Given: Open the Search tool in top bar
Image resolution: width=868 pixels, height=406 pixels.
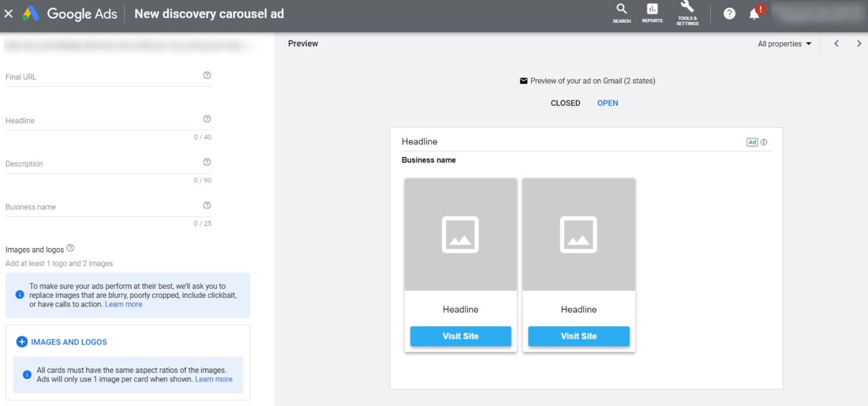Looking at the screenshot, I should pyautogui.click(x=621, y=13).
